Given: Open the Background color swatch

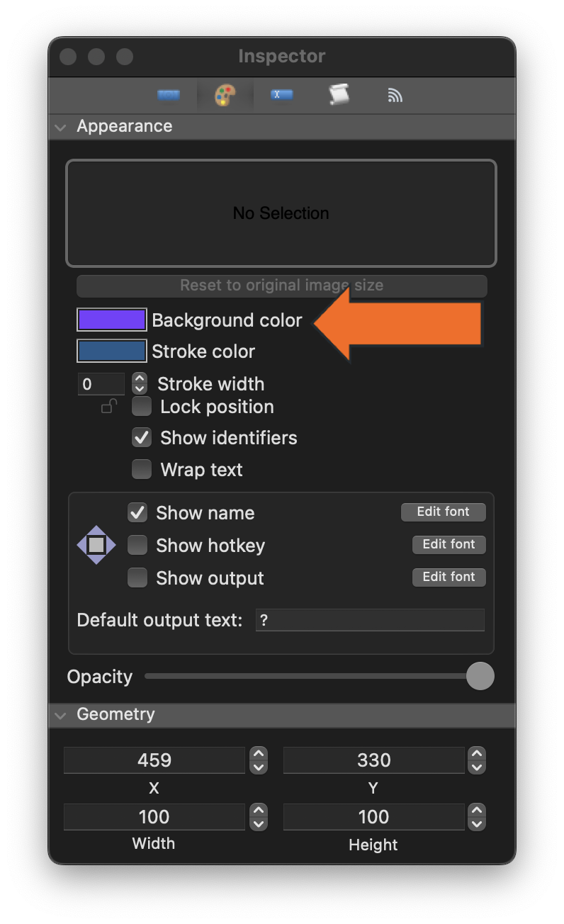Looking at the screenshot, I should click(x=111, y=320).
